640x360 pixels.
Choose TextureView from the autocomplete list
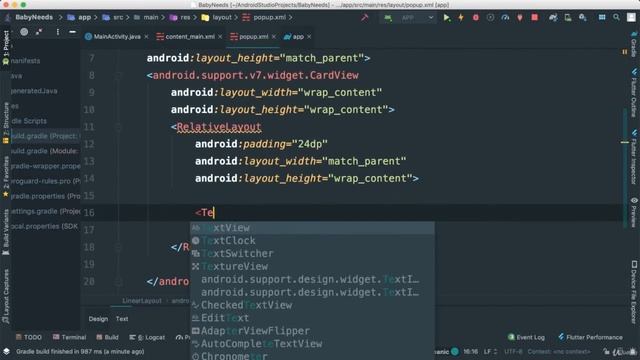(312, 267)
